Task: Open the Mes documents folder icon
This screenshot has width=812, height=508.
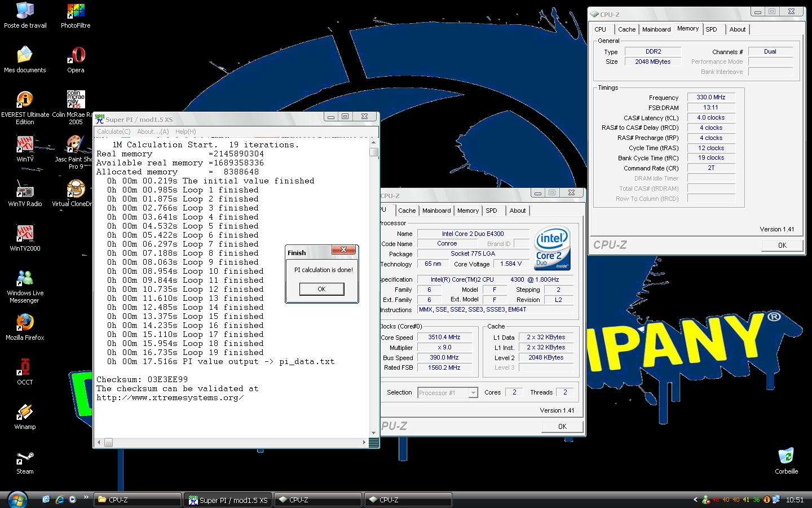Action: click(x=25, y=60)
